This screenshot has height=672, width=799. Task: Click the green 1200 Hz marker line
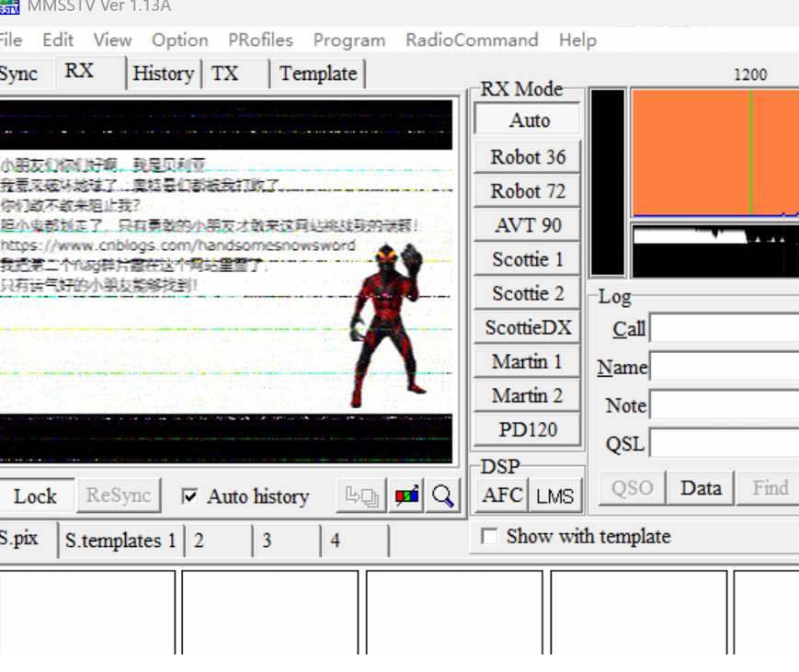click(x=750, y=153)
